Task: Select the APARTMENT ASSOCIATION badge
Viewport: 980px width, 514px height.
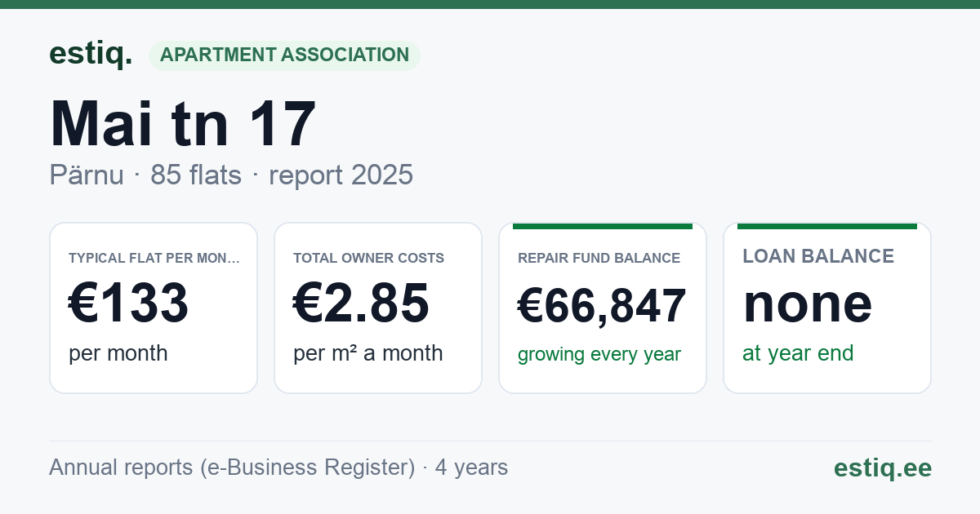Action: tap(284, 55)
